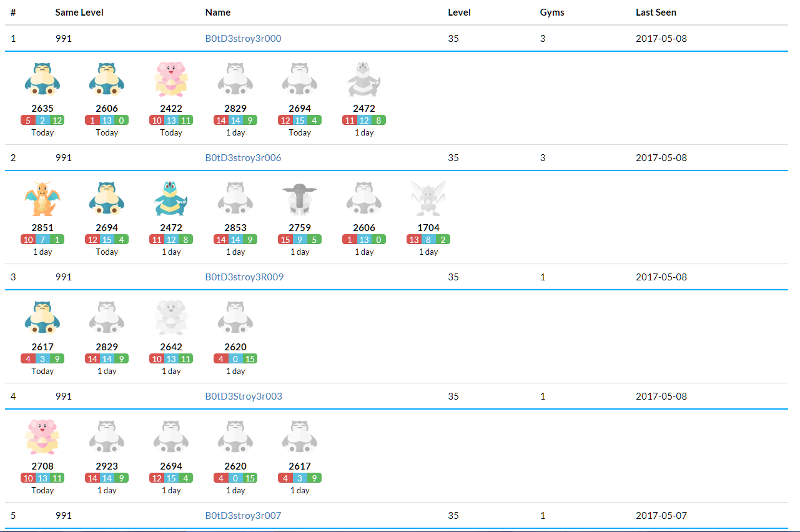Click IV badge "5 2 12" under CP 2635
Viewport: 800px width, 532px height.
pyautogui.click(x=42, y=120)
